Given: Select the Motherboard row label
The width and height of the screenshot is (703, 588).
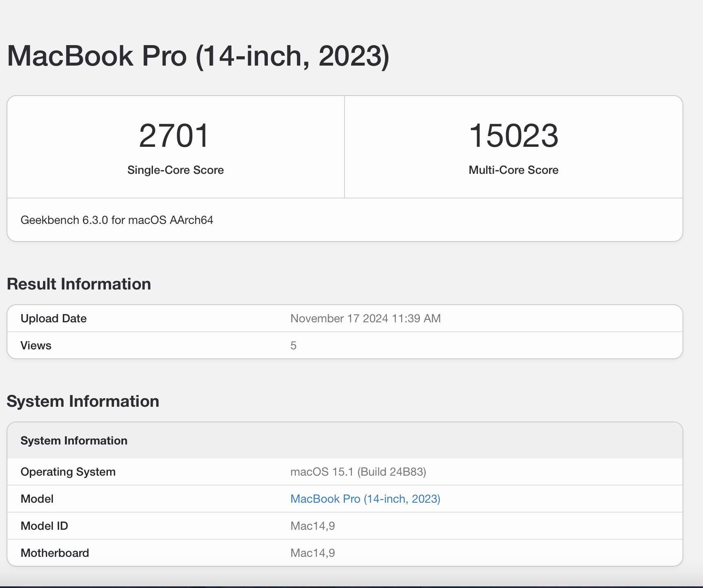Looking at the screenshot, I should tap(55, 553).
